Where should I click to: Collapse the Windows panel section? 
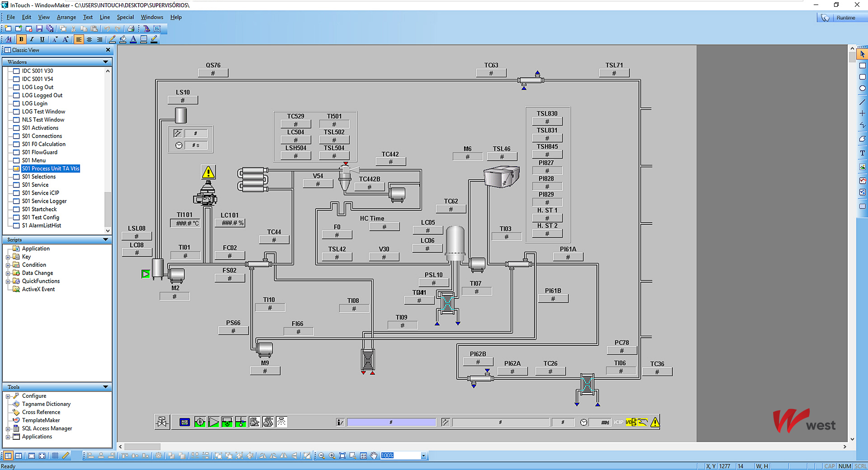[x=105, y=62]
